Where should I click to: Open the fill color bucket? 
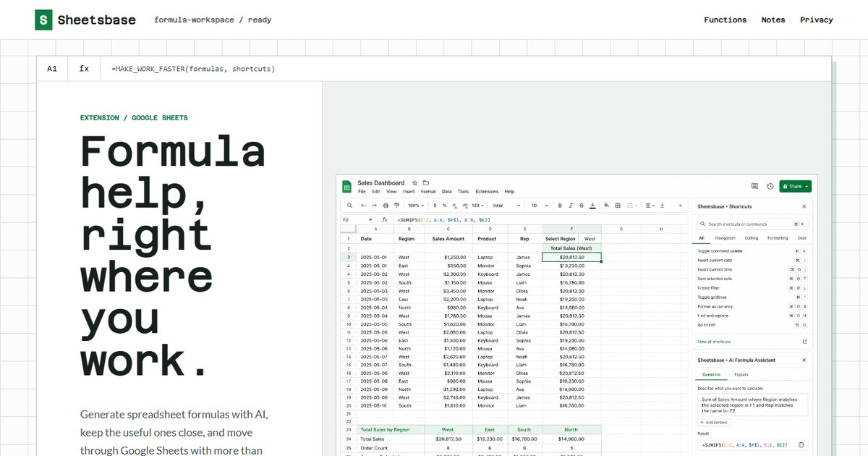[x=607, y=206]
